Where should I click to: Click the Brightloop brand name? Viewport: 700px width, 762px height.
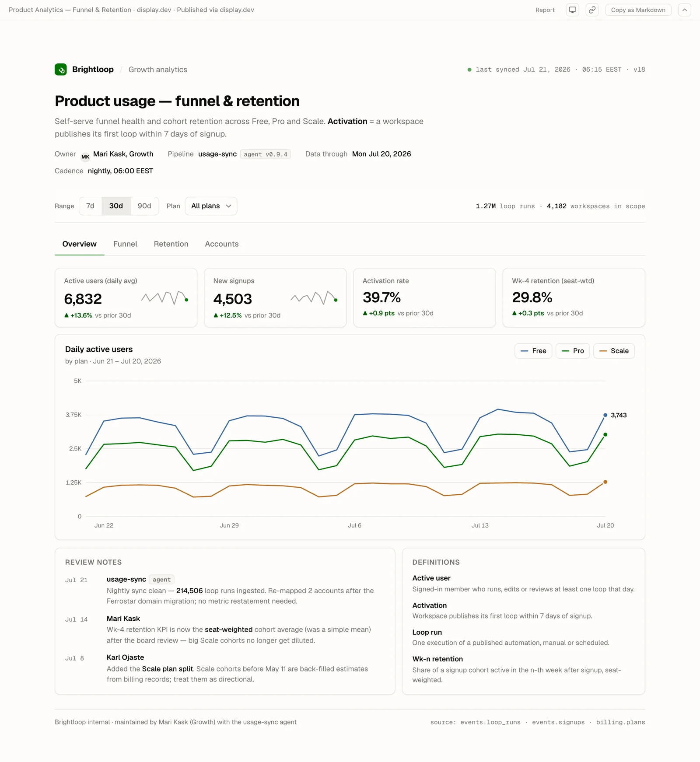tap(93, 70)
